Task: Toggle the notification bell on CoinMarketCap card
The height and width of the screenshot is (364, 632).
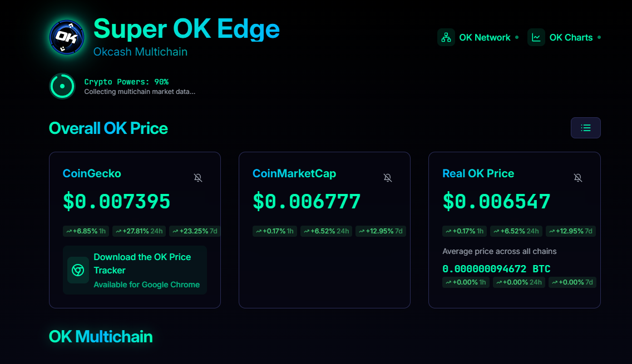Action: [388, 177]
